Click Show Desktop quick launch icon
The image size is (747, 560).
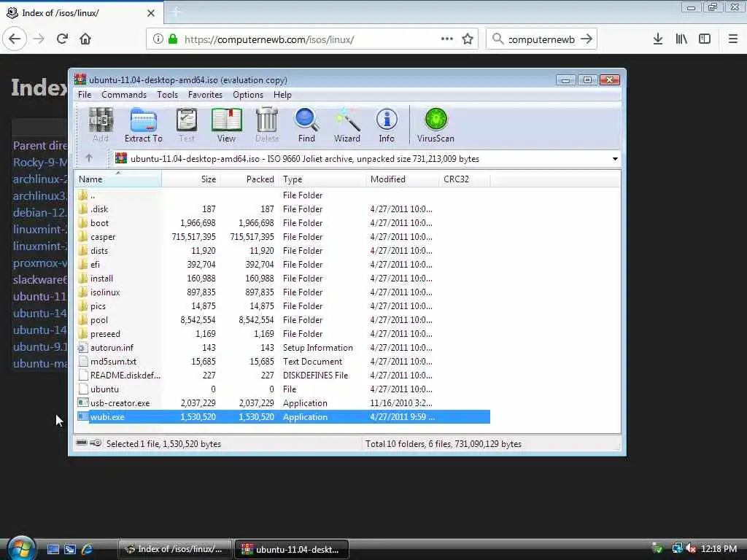(x=53, y=549)
